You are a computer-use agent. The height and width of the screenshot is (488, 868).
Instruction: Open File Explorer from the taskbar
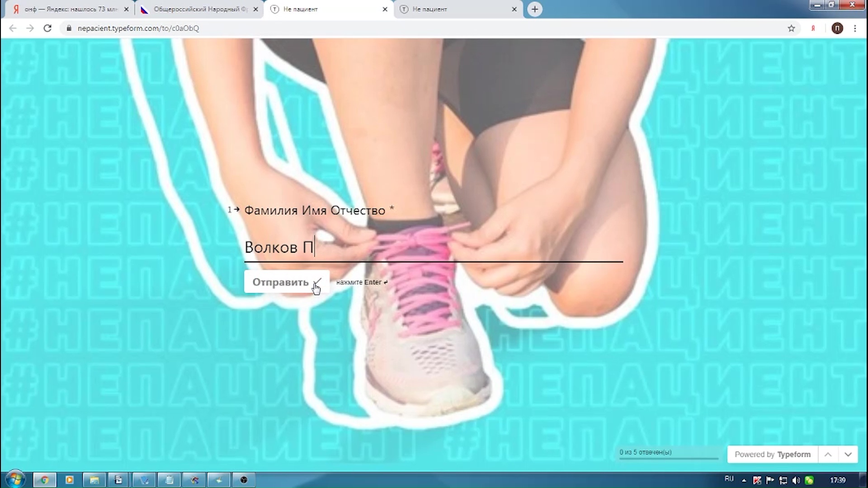[x=94, y=480]
